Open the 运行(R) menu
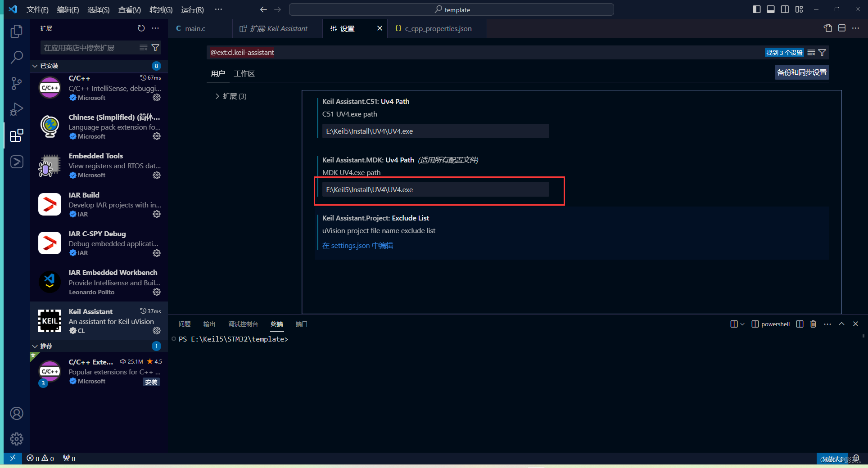 (192, 9)
